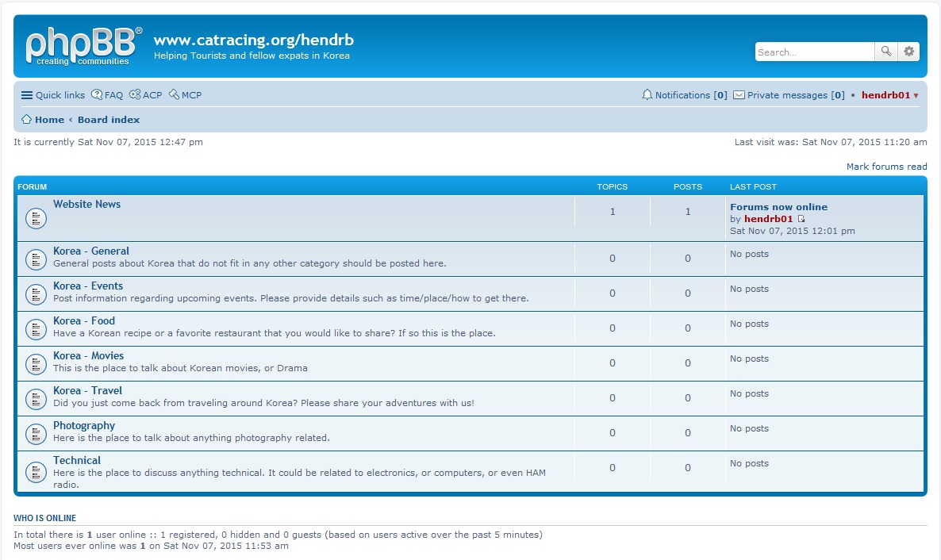Click the Photography forum icon

tap(36, 433)
